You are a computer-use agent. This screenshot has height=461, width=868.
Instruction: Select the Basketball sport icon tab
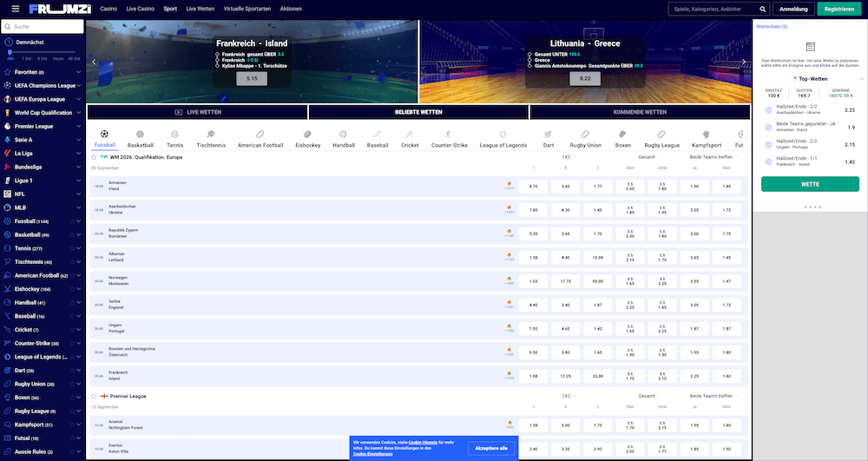click(x=140, y=135)
